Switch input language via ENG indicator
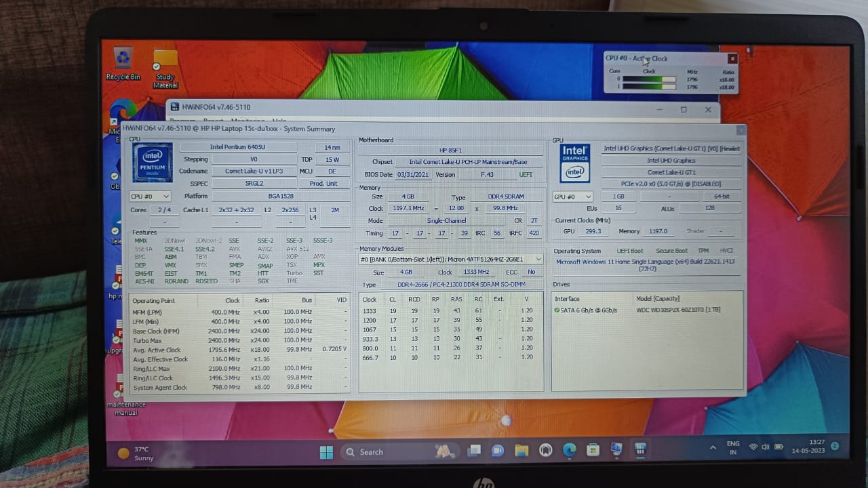This screenshot has height=488, width=868. pos(732,448)
